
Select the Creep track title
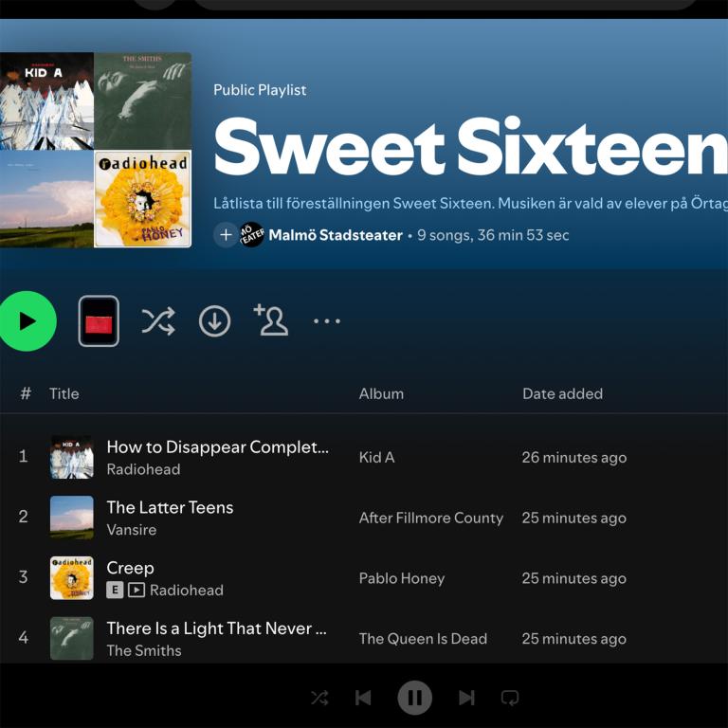click(131, 568)
